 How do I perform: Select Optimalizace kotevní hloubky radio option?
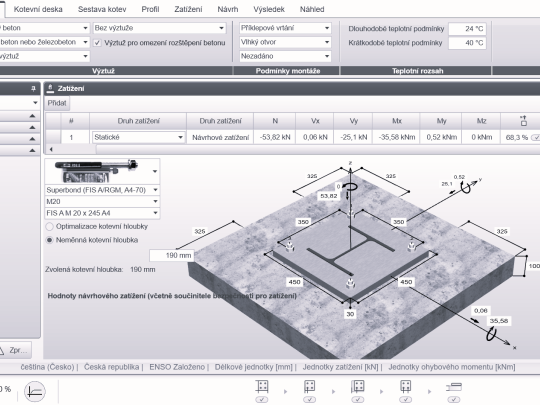50,227
